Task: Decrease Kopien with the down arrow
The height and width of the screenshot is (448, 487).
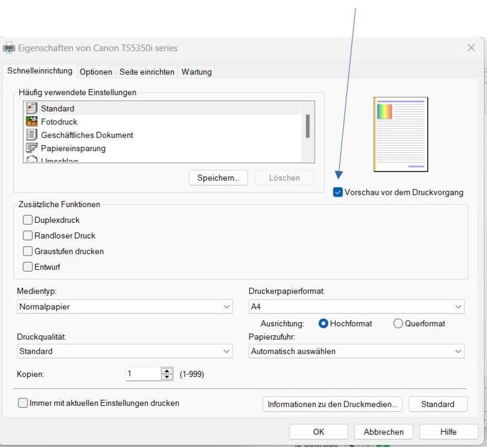Action: [167, 377]
